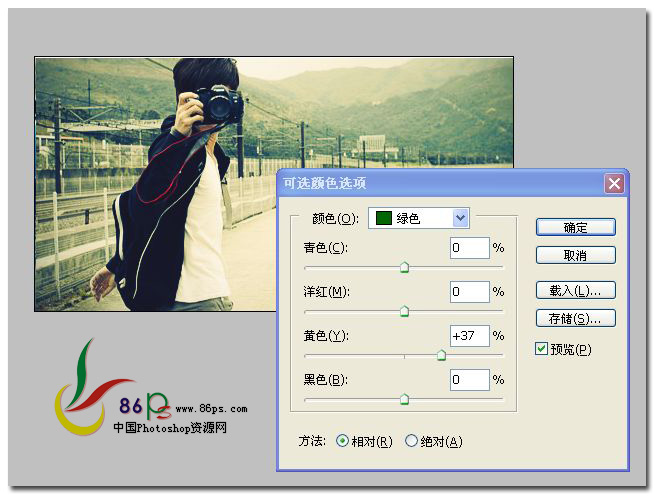Click the 洋红(M): label
Viewport: 660px width, 500px height.
[x=327, y=292]
